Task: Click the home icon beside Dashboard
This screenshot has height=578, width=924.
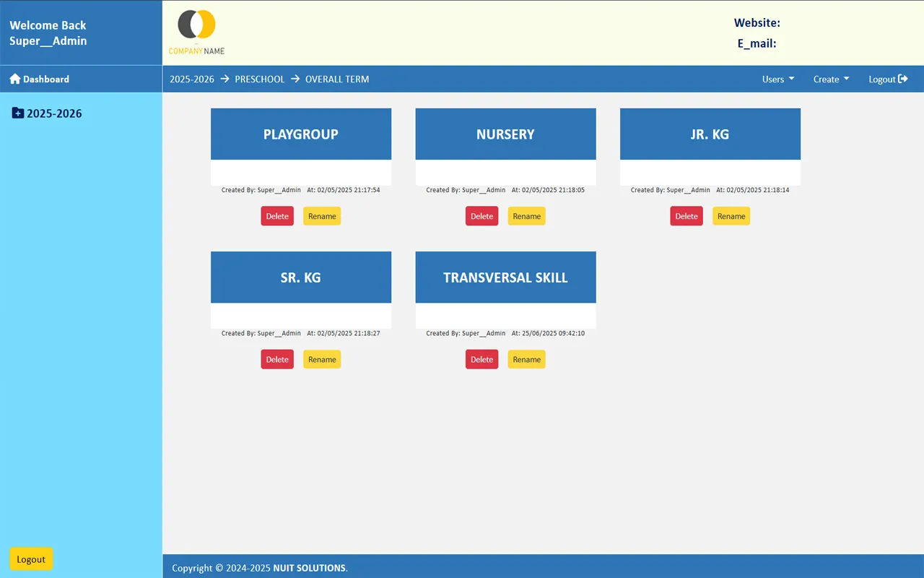Action: pos(14,79)
